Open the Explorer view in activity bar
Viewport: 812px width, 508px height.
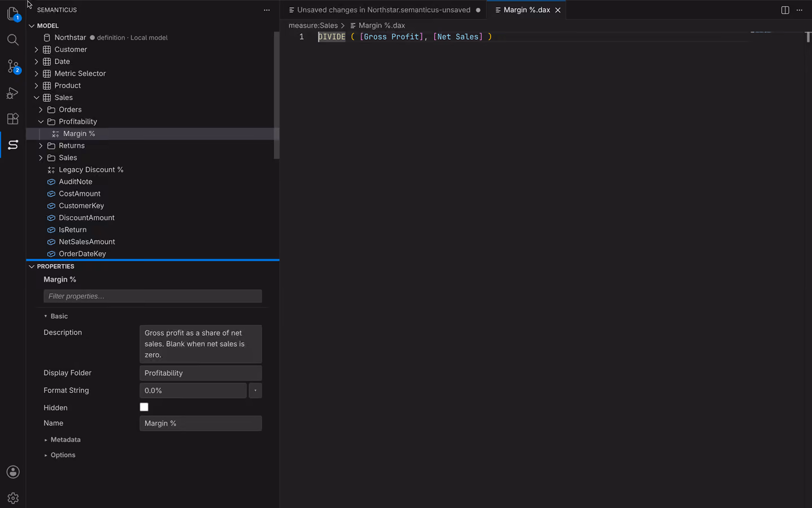tap(13, 13)
